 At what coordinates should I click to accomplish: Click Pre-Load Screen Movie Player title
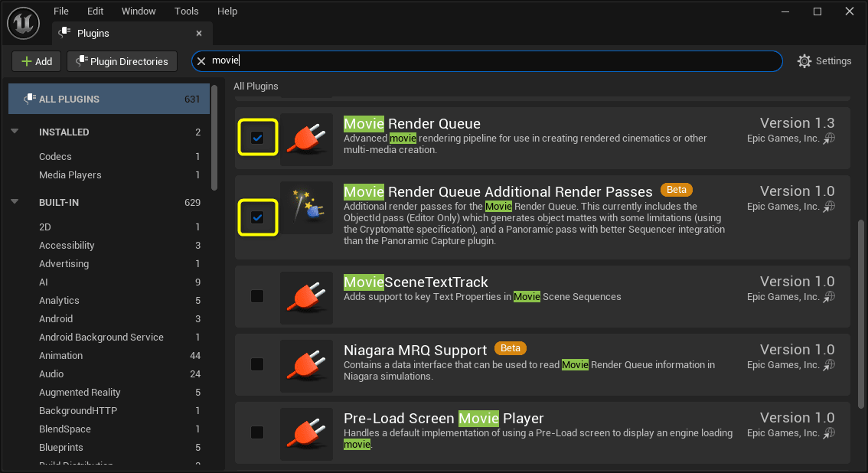coord(443,418)
